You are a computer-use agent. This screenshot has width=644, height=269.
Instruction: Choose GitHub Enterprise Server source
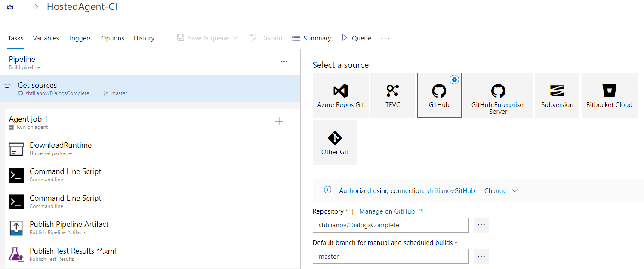pyautogui.click(x=498, y=95)
